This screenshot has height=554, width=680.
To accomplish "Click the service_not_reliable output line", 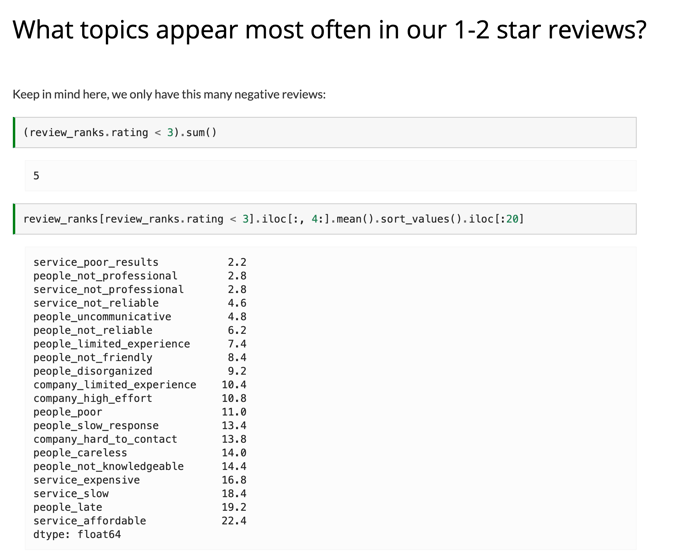I will pyautogui.click(x=96, y=303).
